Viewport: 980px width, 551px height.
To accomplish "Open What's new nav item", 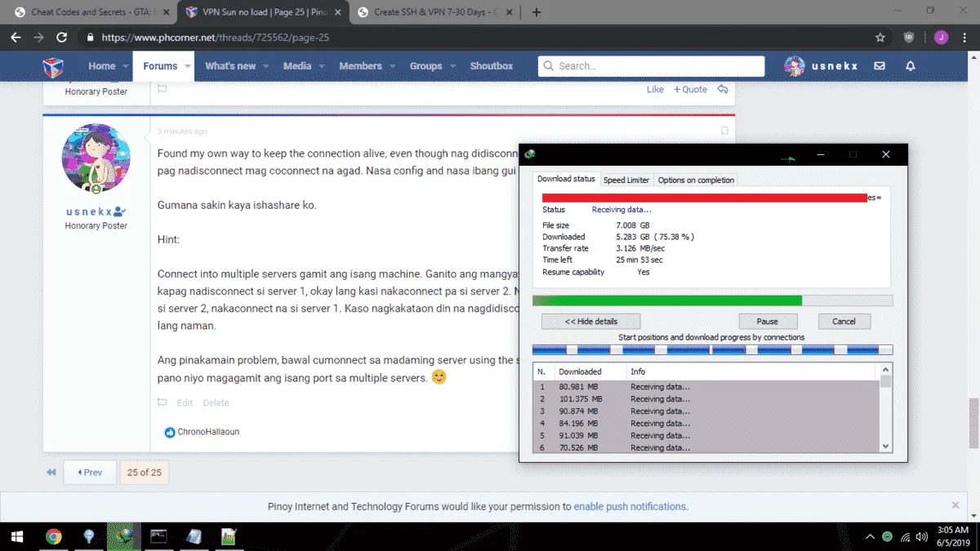I will pyautogui.click(x=230, y=66).
